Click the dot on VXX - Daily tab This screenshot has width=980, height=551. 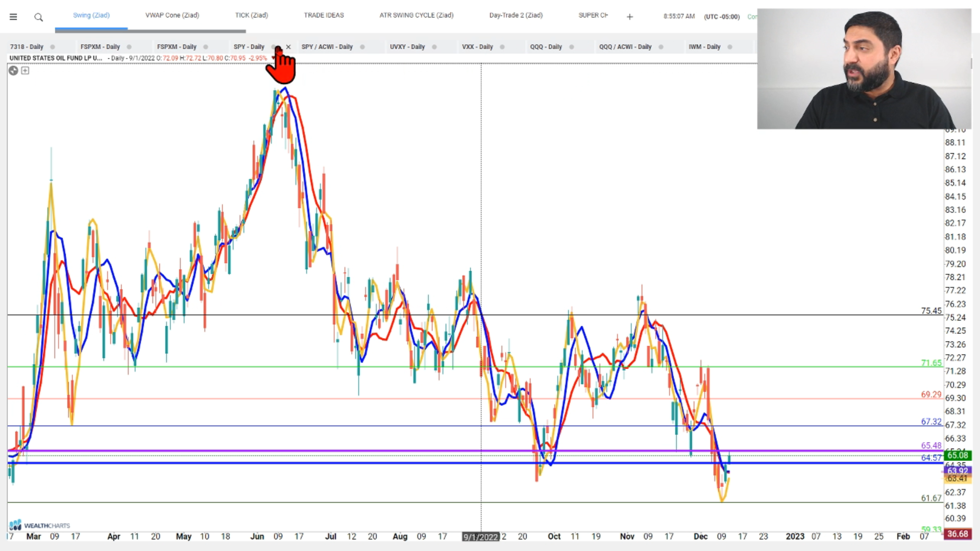[x=502, y=47]
